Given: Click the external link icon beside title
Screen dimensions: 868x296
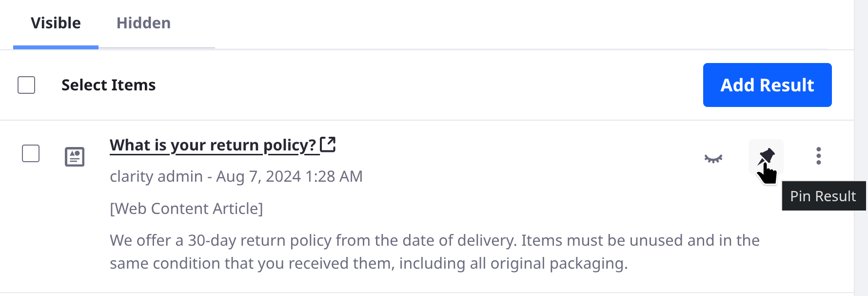Looking at the screenshot, I should [x=328, y=145].
